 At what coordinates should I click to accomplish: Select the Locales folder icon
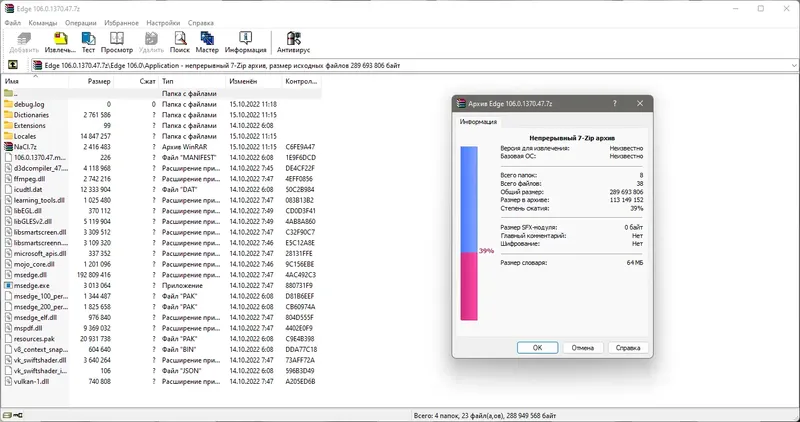(x=8, y=136)
